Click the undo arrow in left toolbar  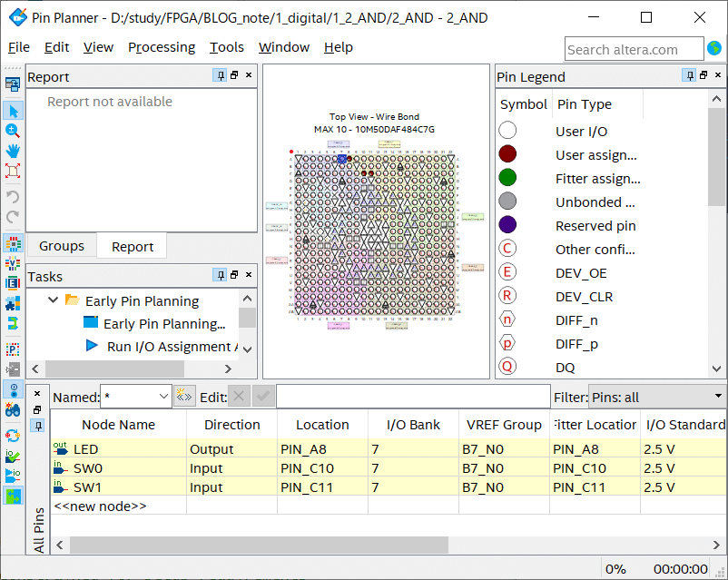pyautogui.click(x=13, y=196)
